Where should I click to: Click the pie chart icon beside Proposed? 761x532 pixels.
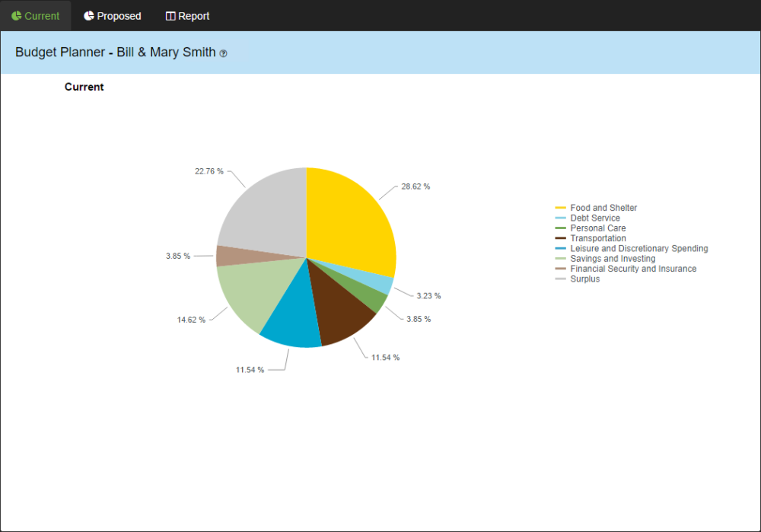(89, 15)
